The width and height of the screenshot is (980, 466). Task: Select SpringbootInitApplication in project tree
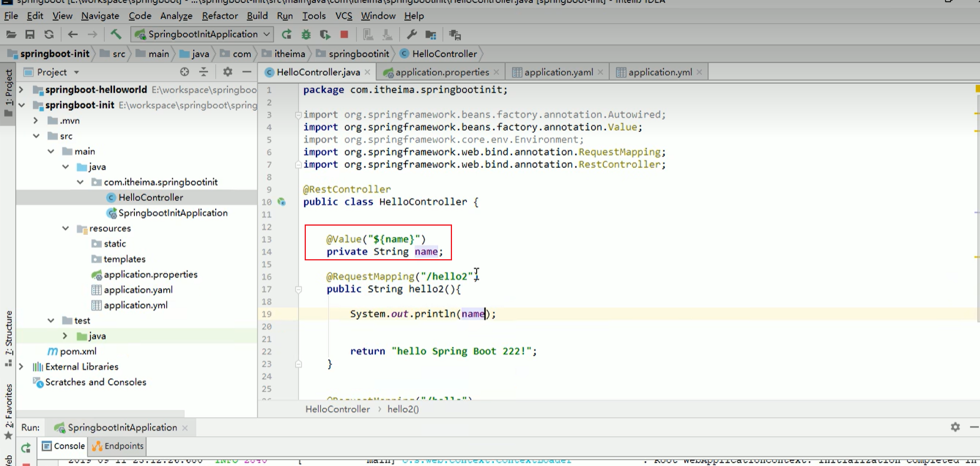[x=167, y=213]
